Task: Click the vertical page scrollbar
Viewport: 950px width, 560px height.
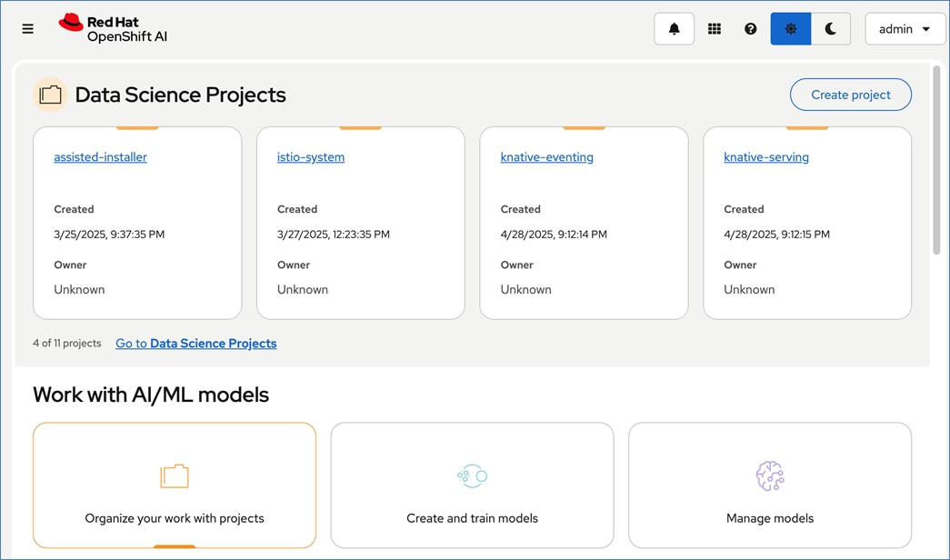Action: coord(936,161)
